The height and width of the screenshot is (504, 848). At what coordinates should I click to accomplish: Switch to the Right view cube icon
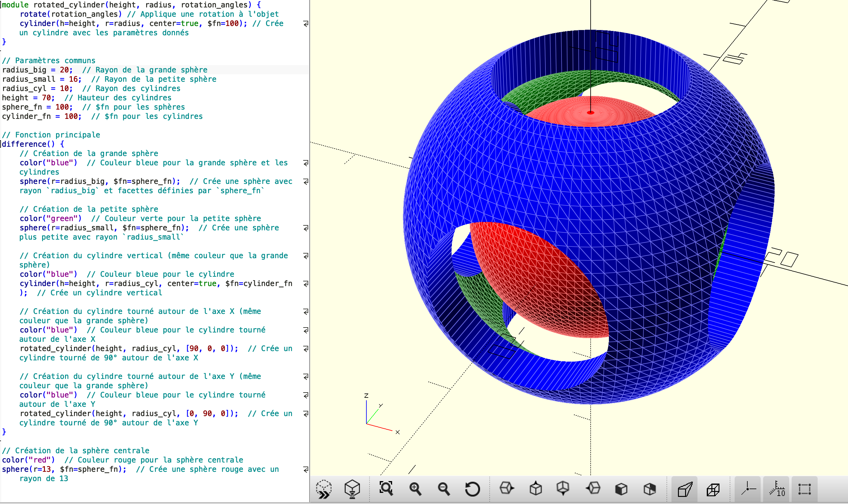tap(507, 489)
